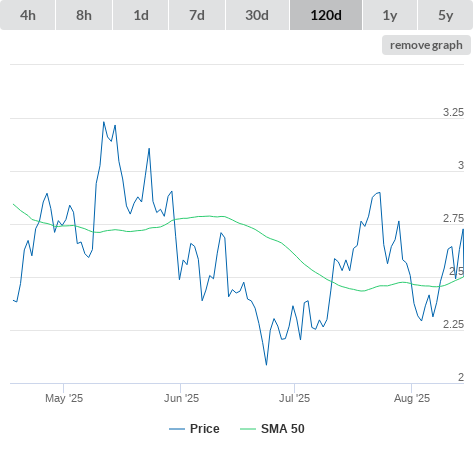Open the 7d chart view

(197, 15)
